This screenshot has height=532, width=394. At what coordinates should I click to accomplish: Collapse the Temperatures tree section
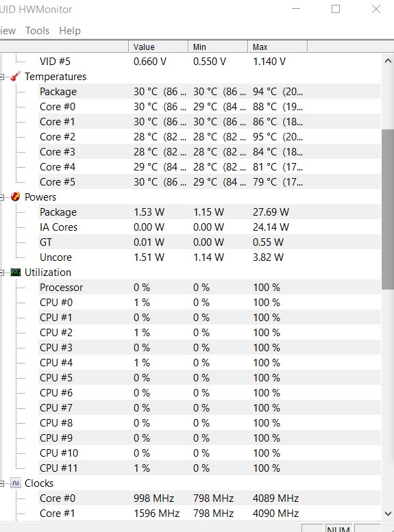pyautogui.click(x=1, y=77)
